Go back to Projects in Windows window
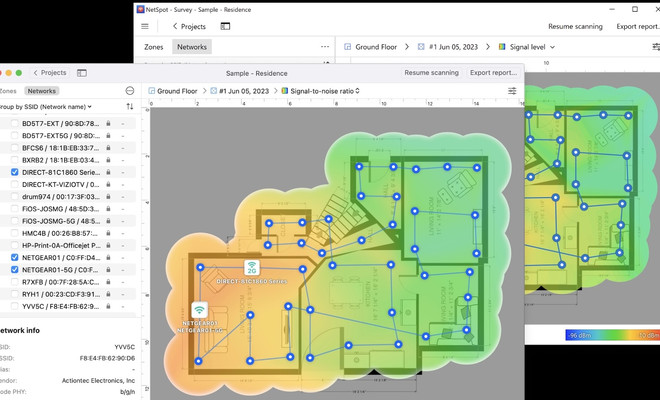660x400 pixels. 189,26
